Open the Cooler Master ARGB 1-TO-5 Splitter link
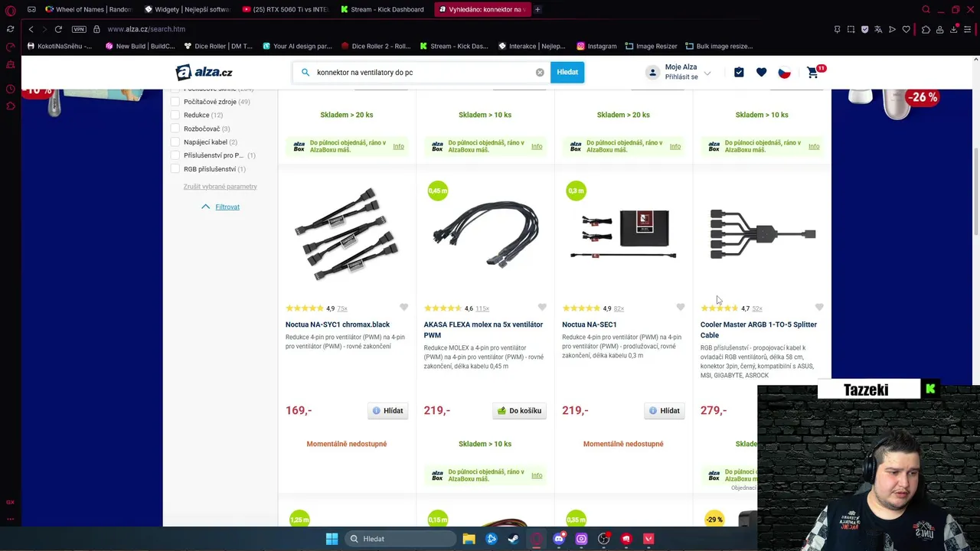The width and height of the screenshot is (980, 551). pyautogui.click(x=759, y=330)
